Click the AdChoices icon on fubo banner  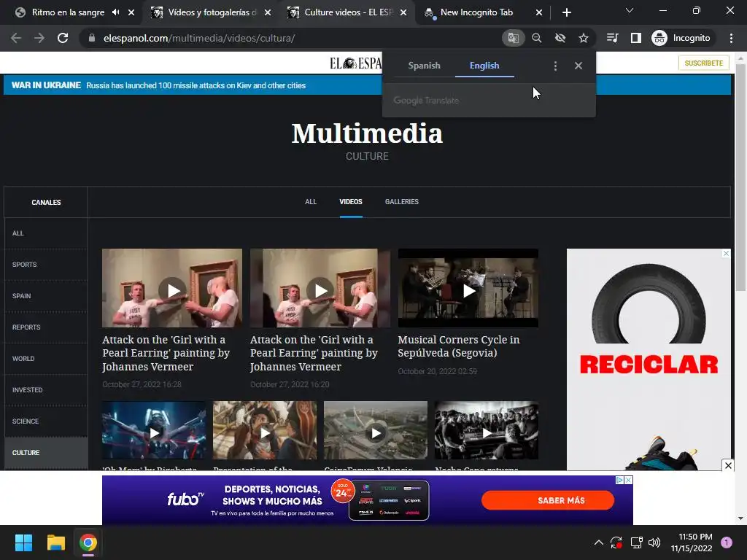pyautogui.click(x=619, y=480)
